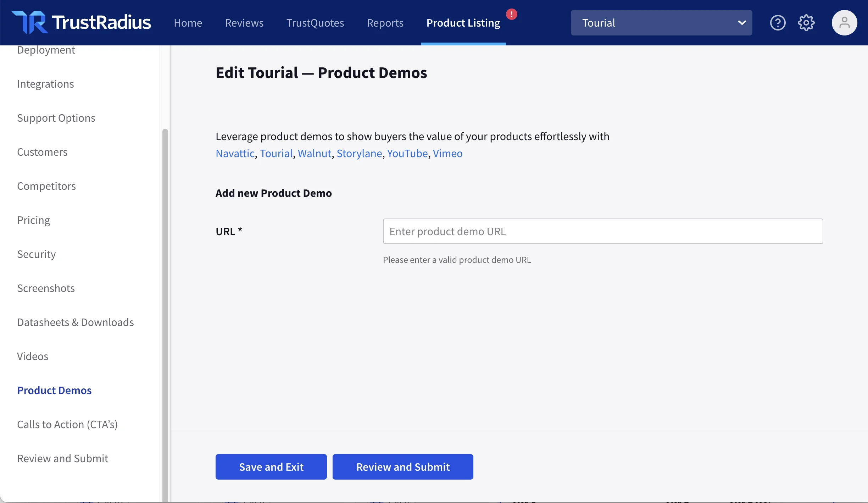Select Support Options in sidebar

click(x=56, y=118)
